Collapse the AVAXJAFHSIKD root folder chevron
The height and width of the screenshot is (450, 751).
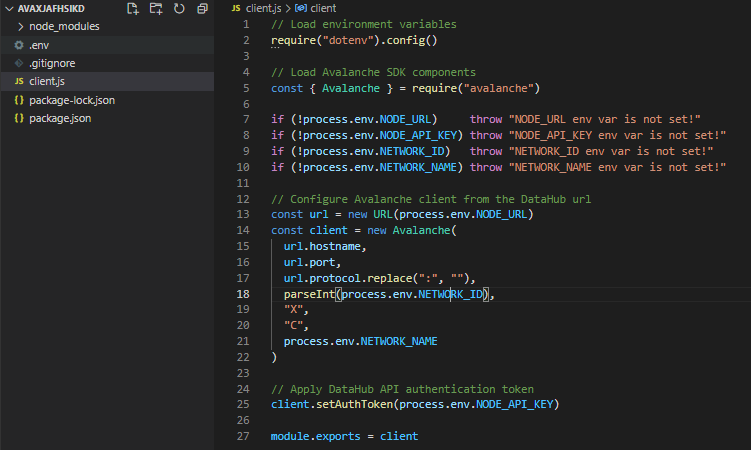click(x=9, y=9)
